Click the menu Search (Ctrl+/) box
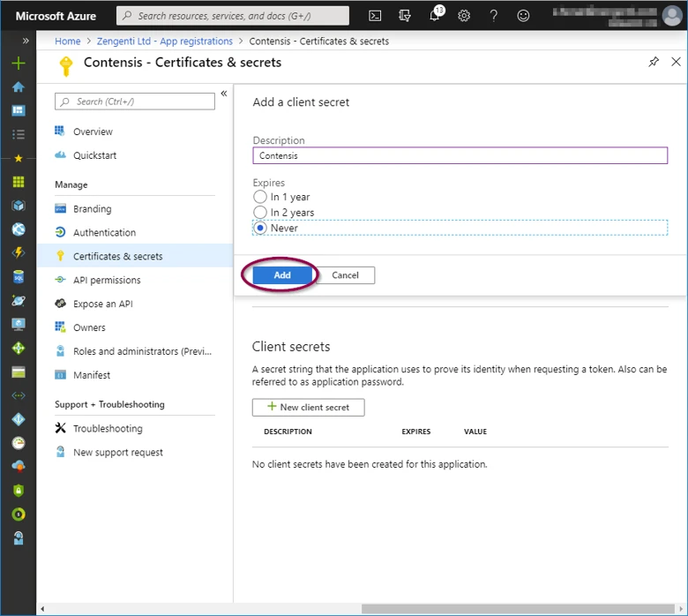688x616 pixels. click(135, 101)
